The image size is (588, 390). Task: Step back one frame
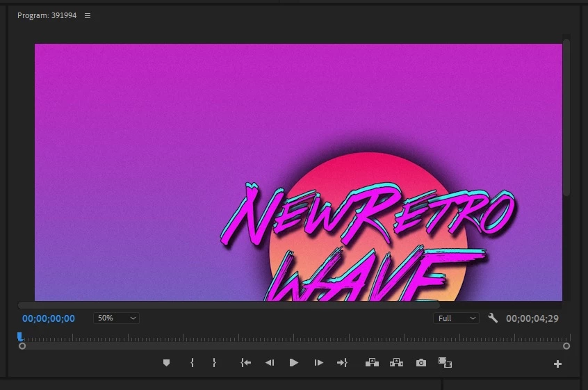[270, 363]
